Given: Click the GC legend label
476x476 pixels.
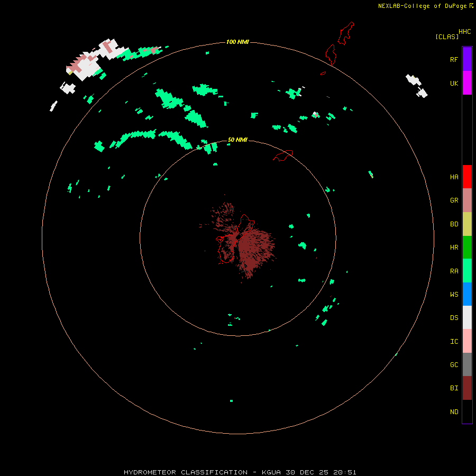Looking at the screenshot, I should click(x=454, y=365).
